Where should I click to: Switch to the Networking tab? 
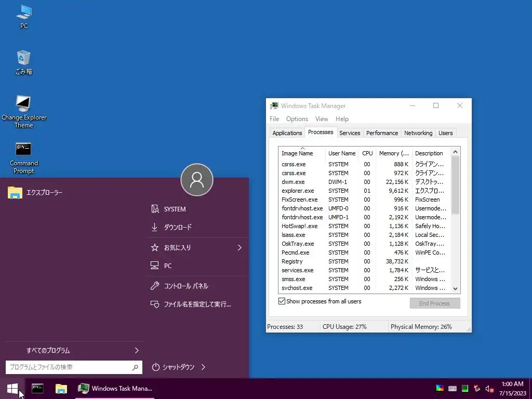(x=418, y=133)
